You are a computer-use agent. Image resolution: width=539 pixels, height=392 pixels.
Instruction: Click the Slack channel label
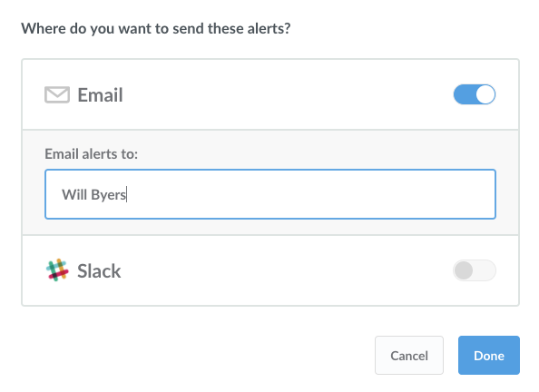click(x=99, y=271)
